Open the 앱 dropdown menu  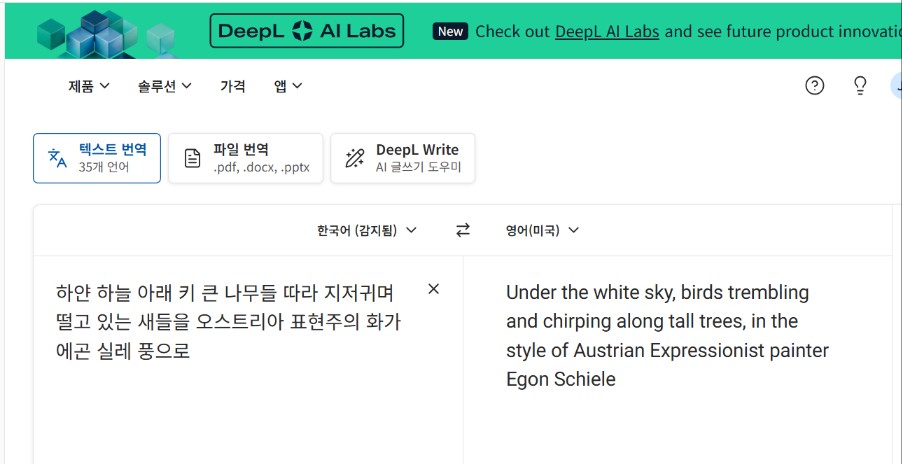pos(288,86)
